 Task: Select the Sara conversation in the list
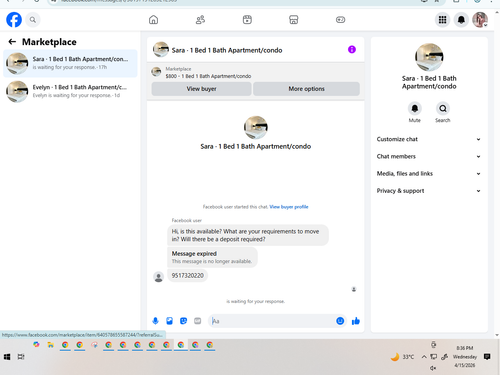pyautogui.click(x=70, y=63)
